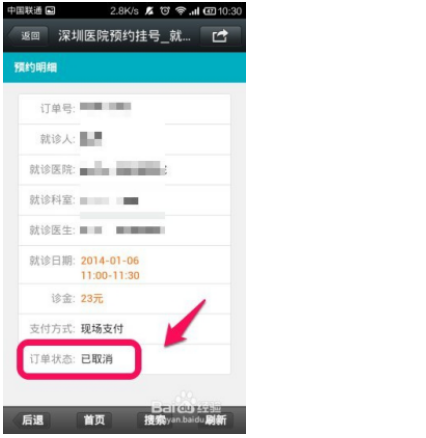The width and height of the screenshot is (426, 438).
Task: Tap the 返回 back button in header
Action: 29,36
